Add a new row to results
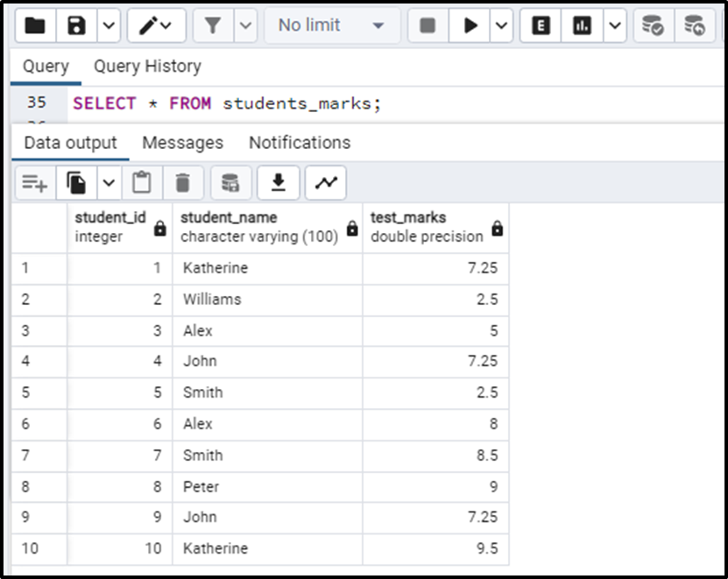 pos(33,182)
